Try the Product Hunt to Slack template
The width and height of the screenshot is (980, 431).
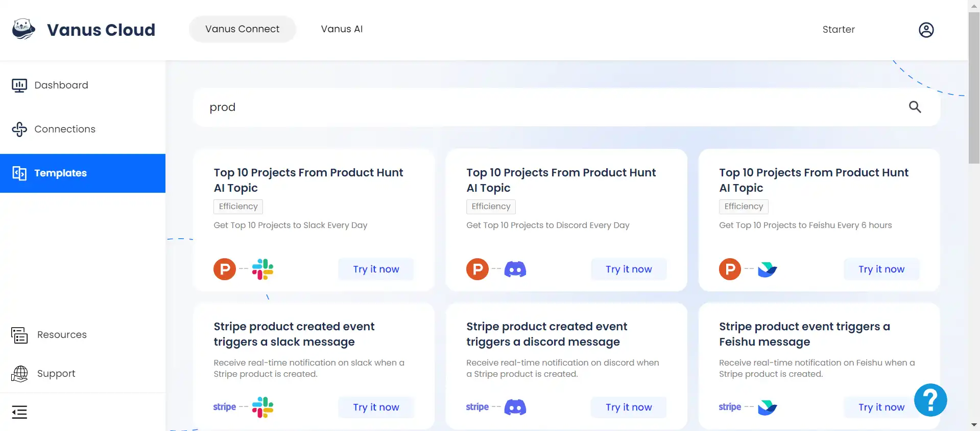(x=376, y=269)
